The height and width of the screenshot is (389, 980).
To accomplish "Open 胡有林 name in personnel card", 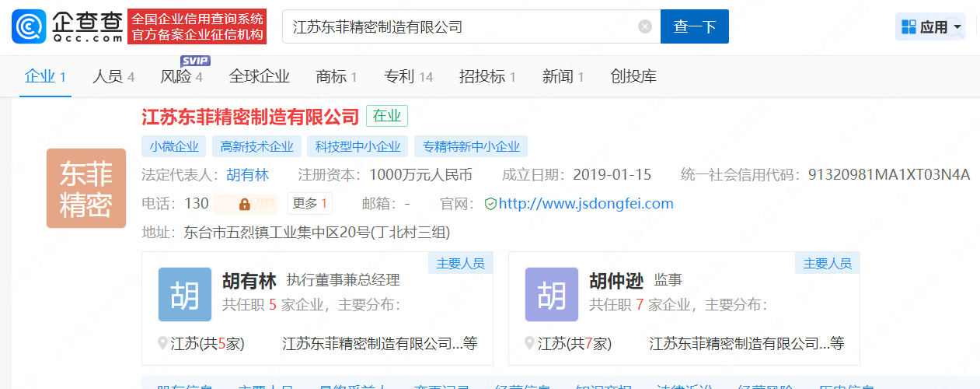I will point(249,280).
